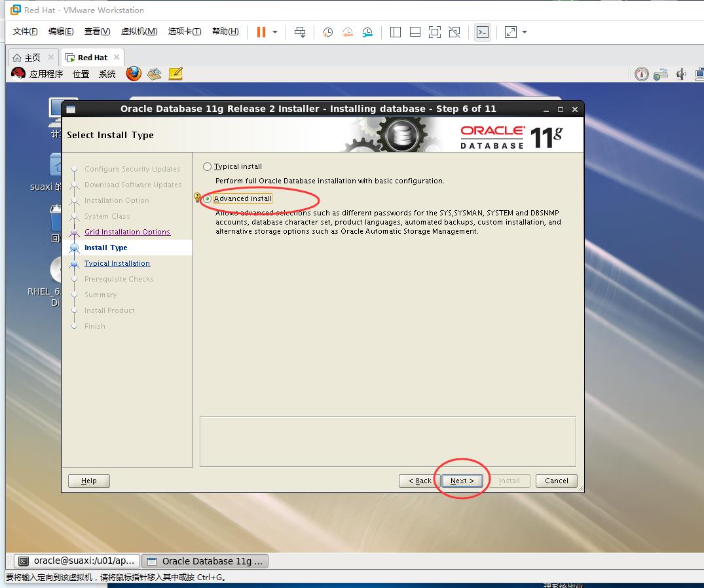This screenshot has width=704, height=588.
Task: Close the 主页 tab
Action: 50,57
